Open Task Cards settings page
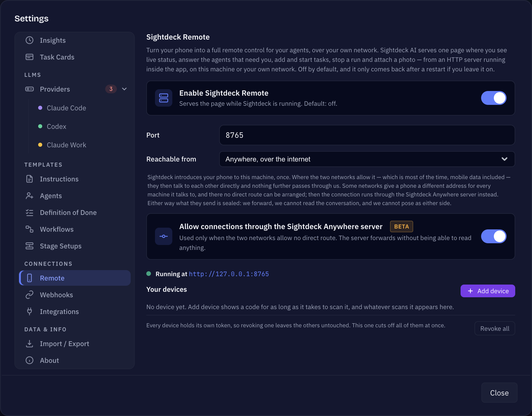The width and height of the screenshot is (532, 416). [75, 57]
